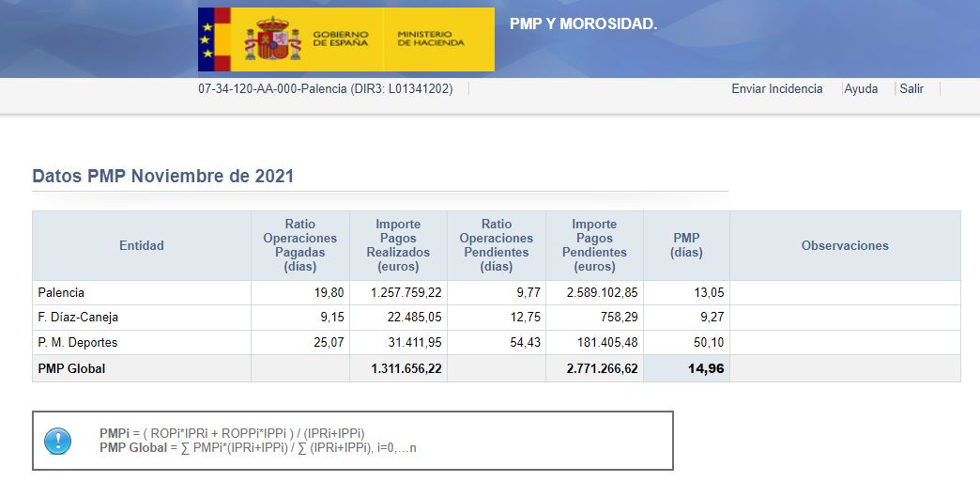This screenshot has width=980, height=482.
Task: Click the PMP Y MOROSIDAD title
Action: [x=583, y=24]
